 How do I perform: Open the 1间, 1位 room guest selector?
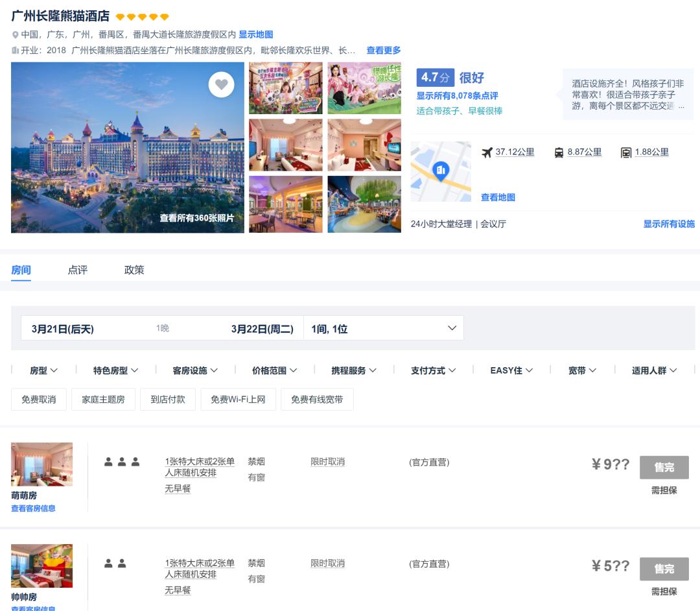point(384,328)
